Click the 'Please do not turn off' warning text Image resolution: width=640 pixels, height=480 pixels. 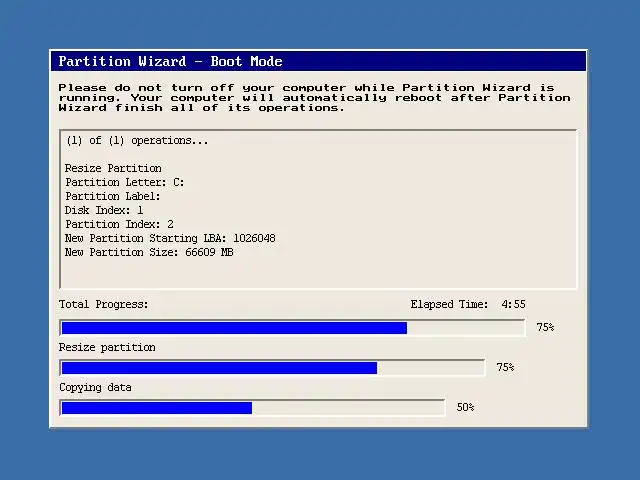(314, 98)
